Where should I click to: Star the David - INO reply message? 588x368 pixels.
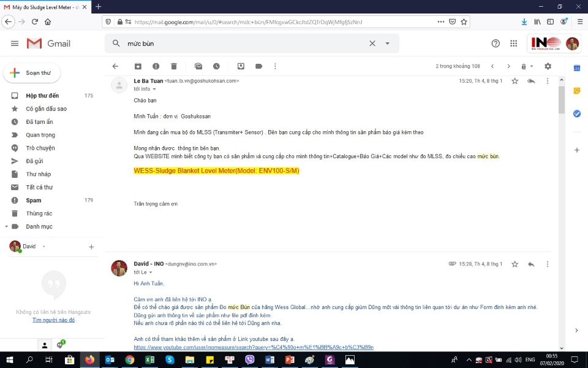pyautogui.click(x=514, y=264)
